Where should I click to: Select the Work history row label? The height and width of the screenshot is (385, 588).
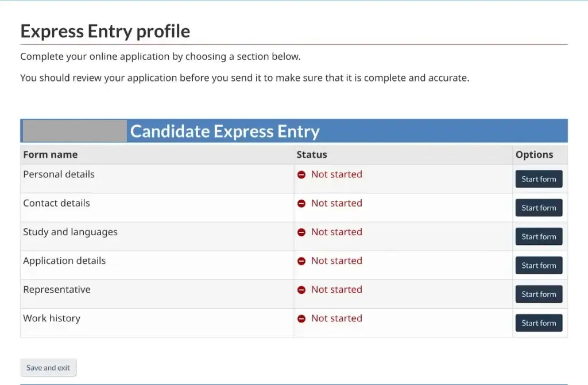[x=52, y=318]
